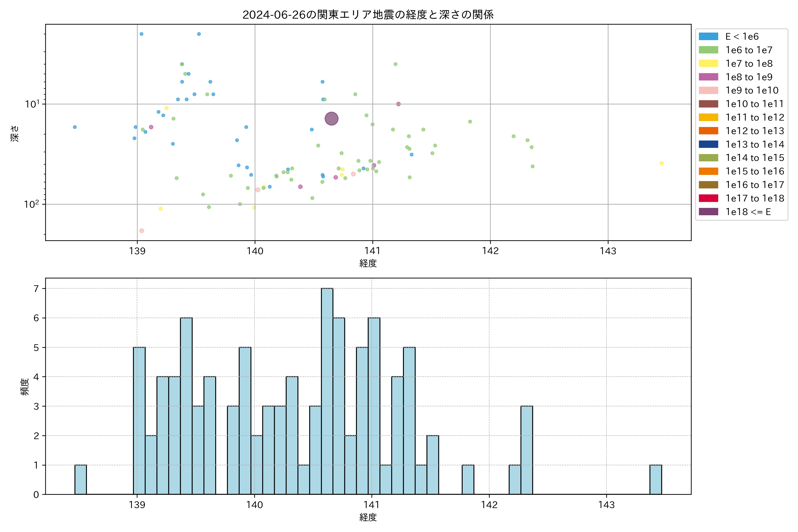
Task: Click the large purple scatter point
Action: point(331,119)
